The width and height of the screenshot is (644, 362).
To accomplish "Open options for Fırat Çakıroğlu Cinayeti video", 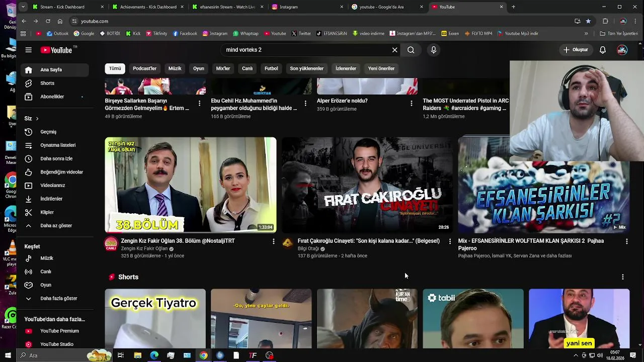I will [x=450, y=241].
